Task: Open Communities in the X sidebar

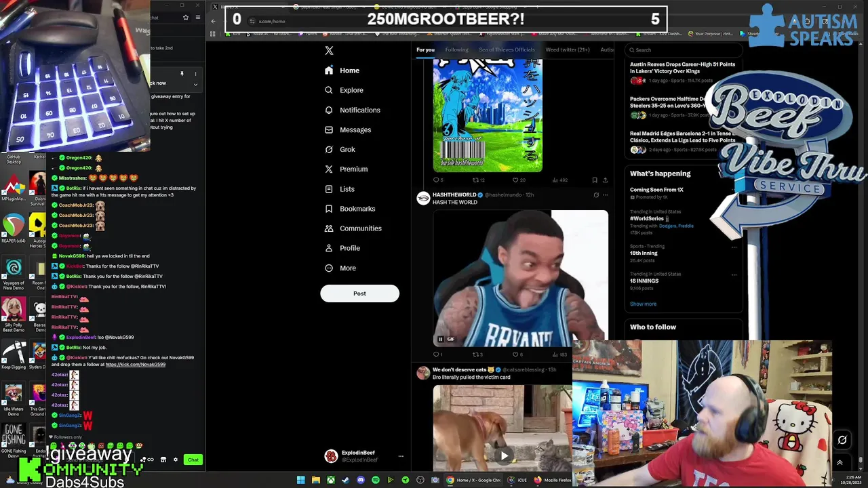Action: tap(353, 228)
